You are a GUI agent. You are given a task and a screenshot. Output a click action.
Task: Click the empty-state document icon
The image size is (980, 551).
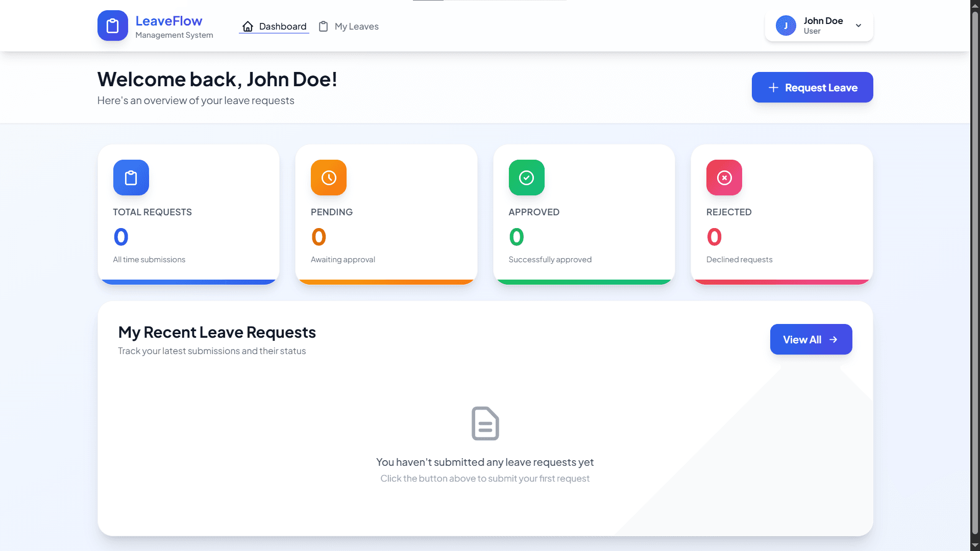pos(485,423)
